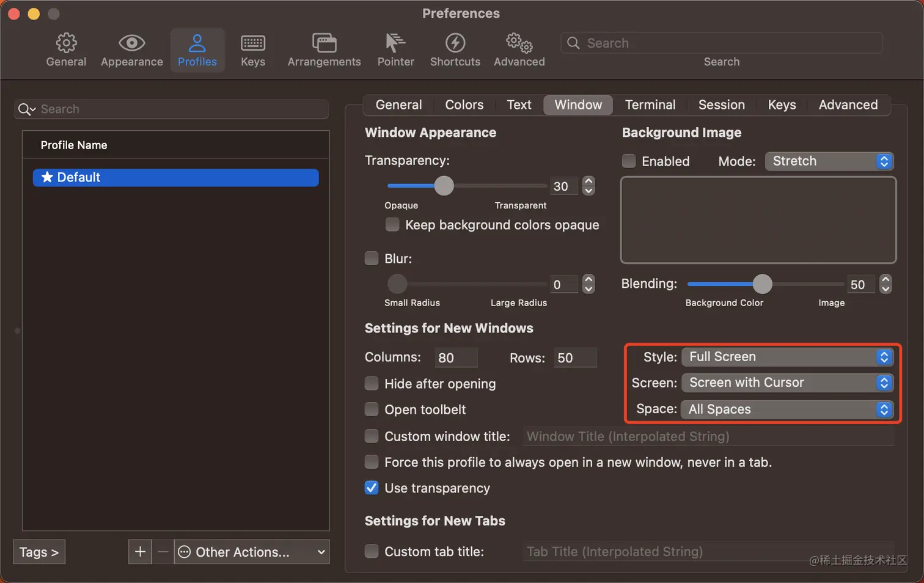Image resolution: width=924 pixels, height=583 pixels.
Task: Expand the Other Actions menu
Action: [252, 552]
